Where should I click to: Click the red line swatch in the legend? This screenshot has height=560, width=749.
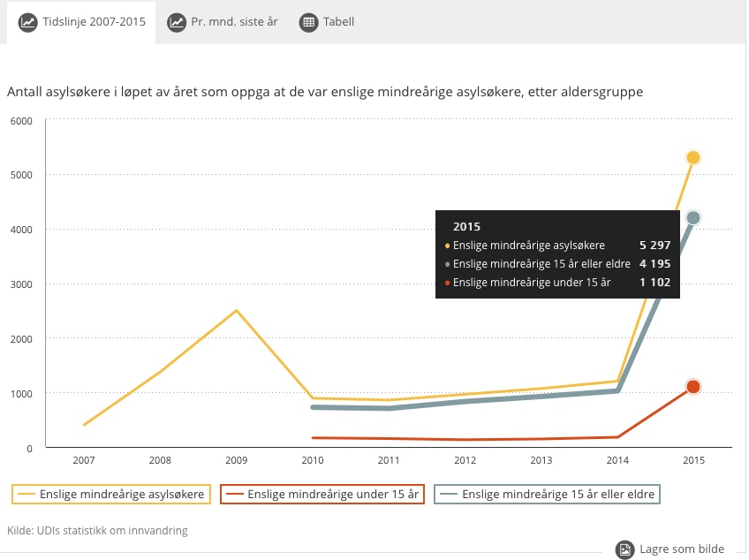(234, 495)
